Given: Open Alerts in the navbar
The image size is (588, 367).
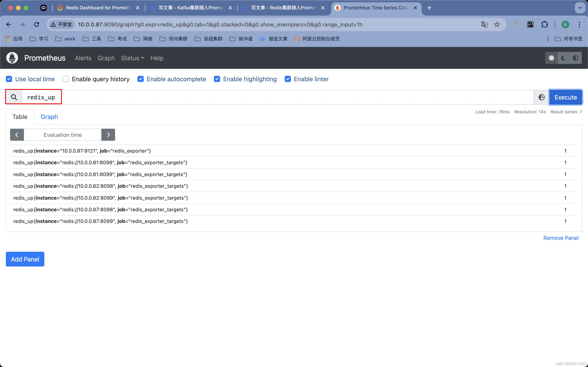Looking at the screenshot, I should pyautogui.click(x=83, y=58).
